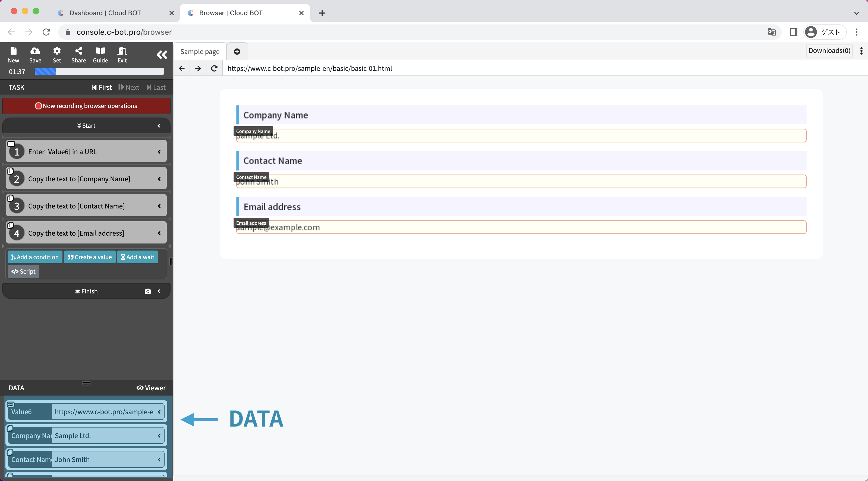Screen dimensions: 868x481
Task: Expand the Value6 data row chevron
Action: pyautogui.click(x=159, y=412)
